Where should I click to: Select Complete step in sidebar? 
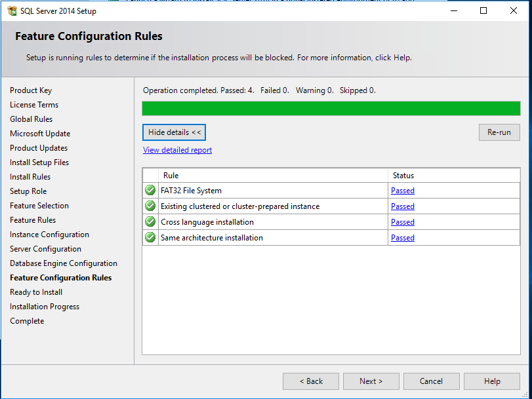[27, 321]
